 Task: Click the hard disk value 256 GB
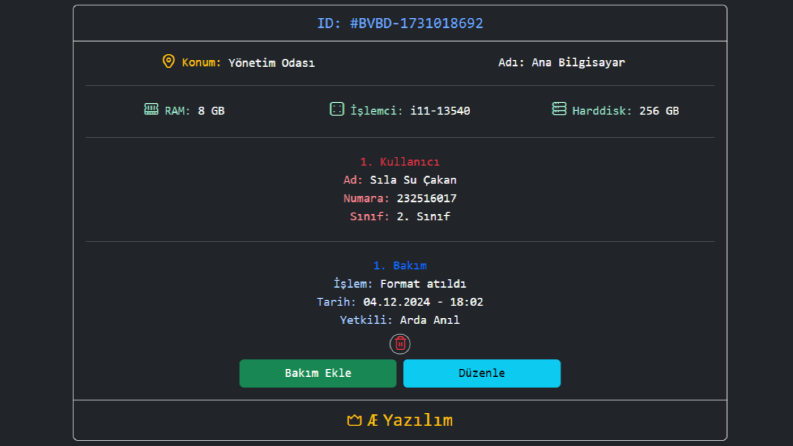point(659,111)
